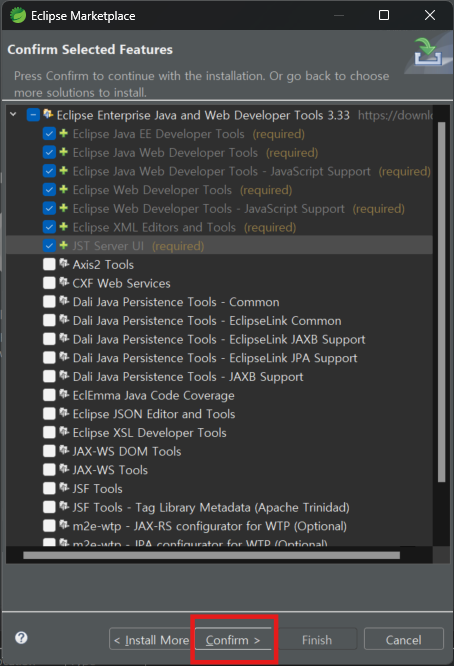Close the Eclipse Marketplace dialog
Viewport: 454px width, 666px height.
click(x=430, y=15)
